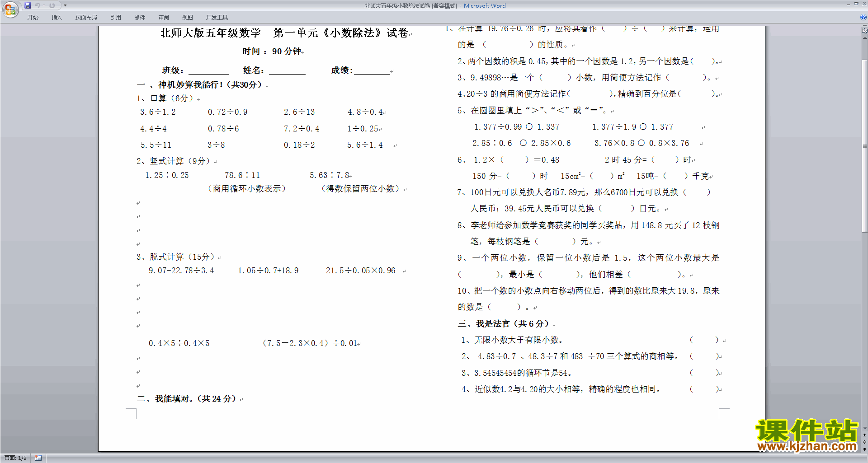Click the expression 21.5÷0.05×0.96

tap(361, 271)
